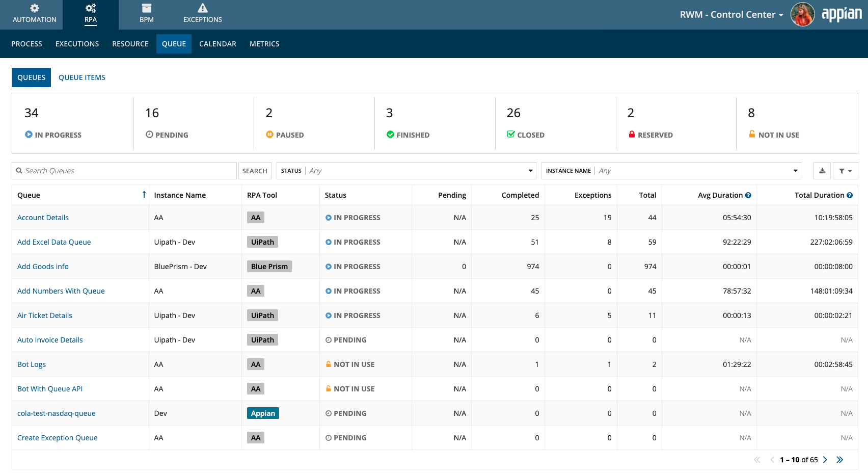Open the user profile avatar
This screenshot has height=474, width=868.
[x=802, y=14]
